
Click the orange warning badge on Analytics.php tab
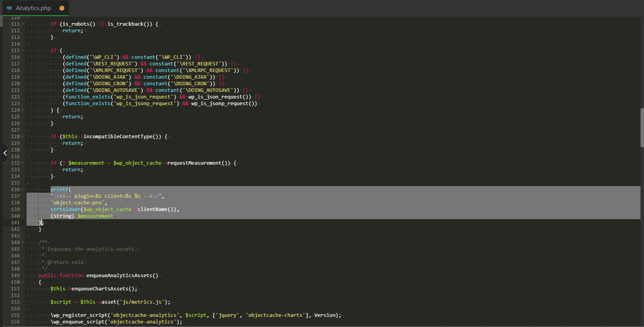click(x=62, y=8)
